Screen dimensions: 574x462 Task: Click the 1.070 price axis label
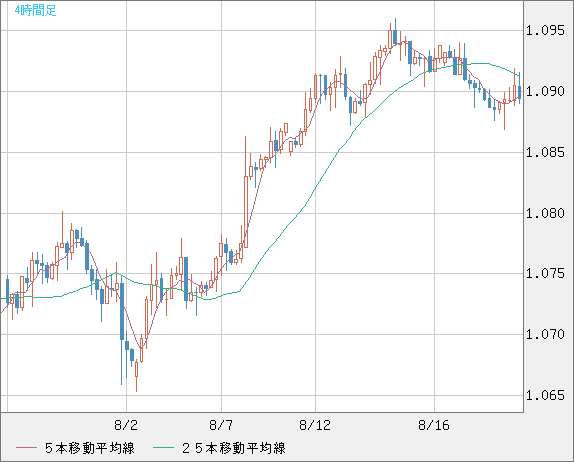click(545, 334)
